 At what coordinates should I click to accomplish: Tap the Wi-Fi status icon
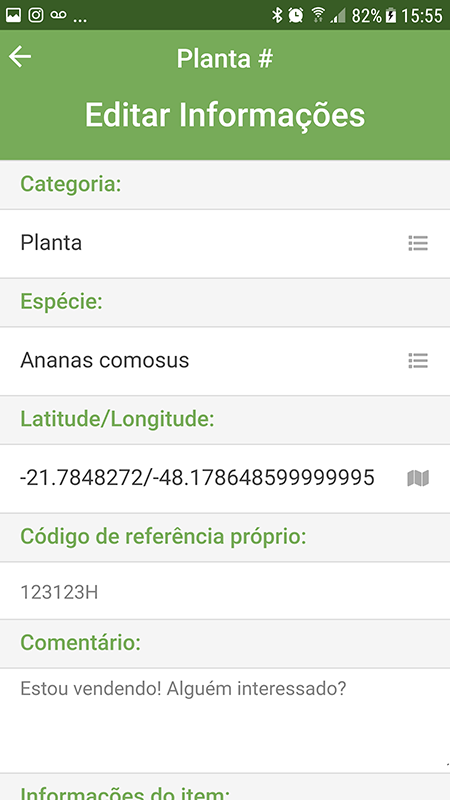pos(318,15)
